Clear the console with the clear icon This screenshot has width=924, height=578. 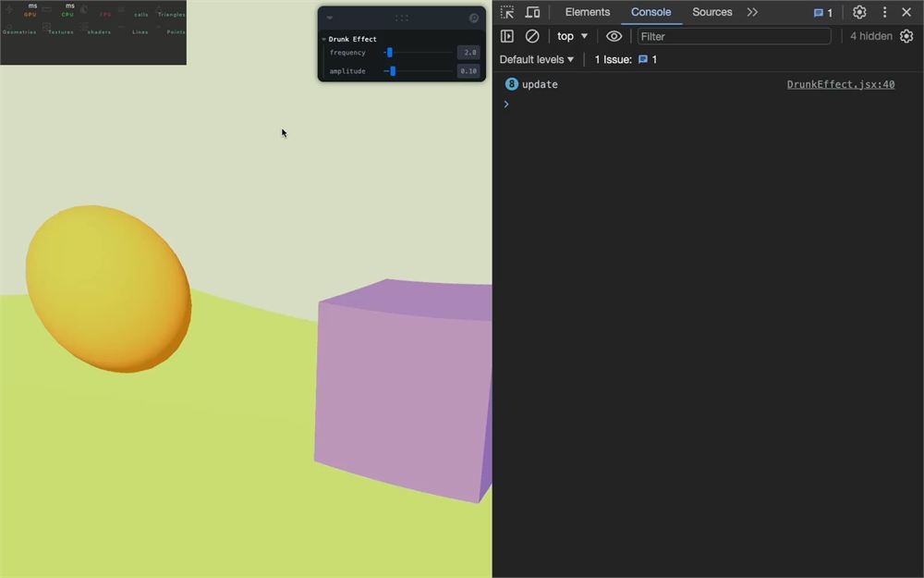click(x=532, y=36)
